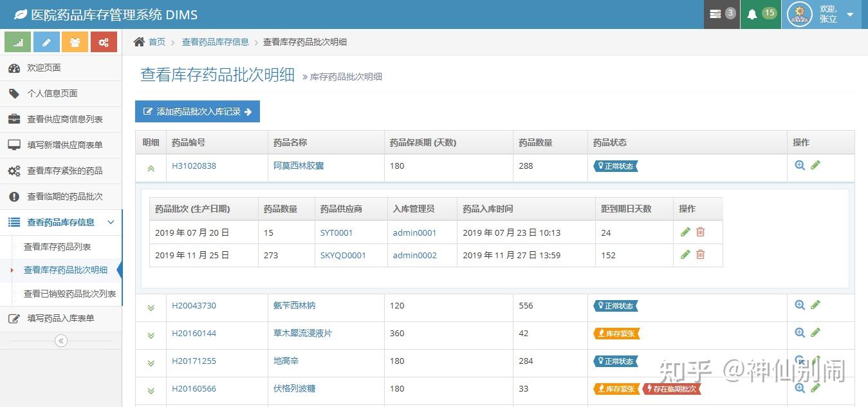Viewport: 868px width, 407px height.
Task: Open drug code link H31020838
Action: (194, 166)
